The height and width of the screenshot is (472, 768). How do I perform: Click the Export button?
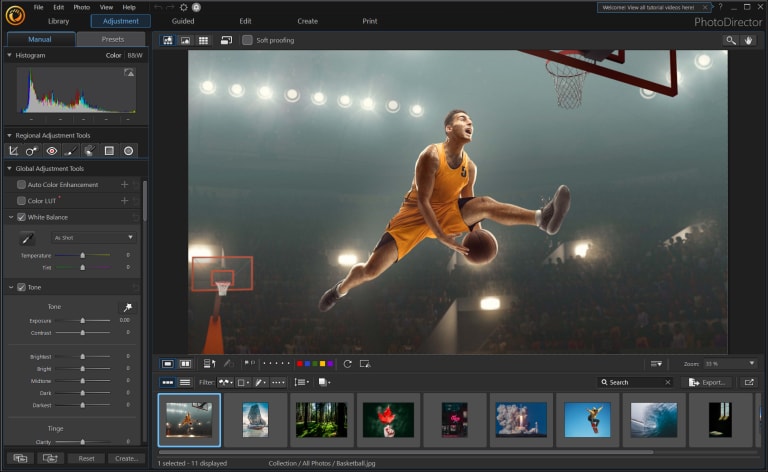[x=706, y=382]
